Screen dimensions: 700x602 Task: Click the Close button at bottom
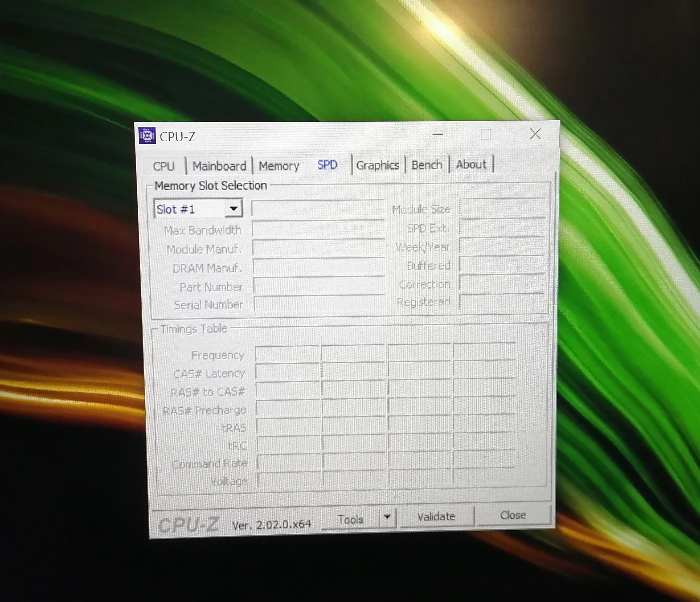[513, 515]
